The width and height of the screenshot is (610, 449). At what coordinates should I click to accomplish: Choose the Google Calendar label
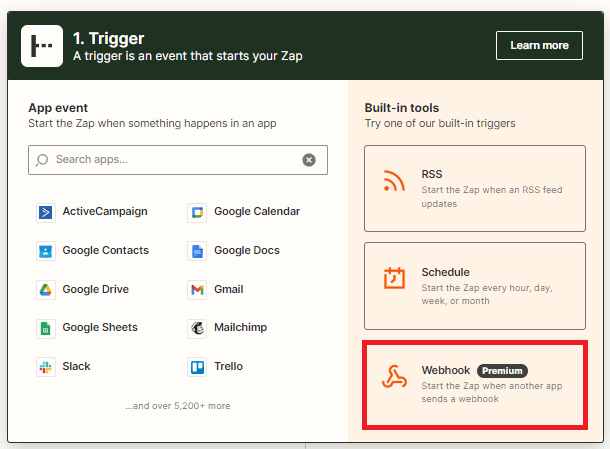coord(257,211)
